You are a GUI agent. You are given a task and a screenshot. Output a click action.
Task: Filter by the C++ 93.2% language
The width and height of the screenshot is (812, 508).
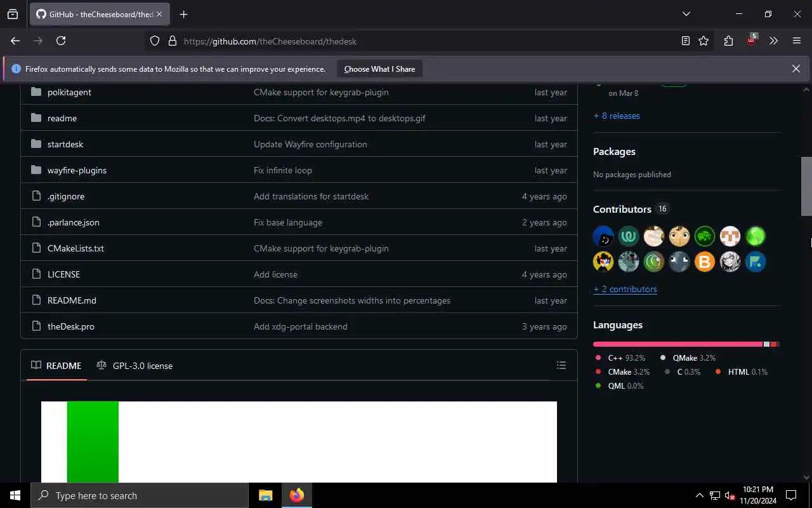pyautogui.click(x=620, y=358)
